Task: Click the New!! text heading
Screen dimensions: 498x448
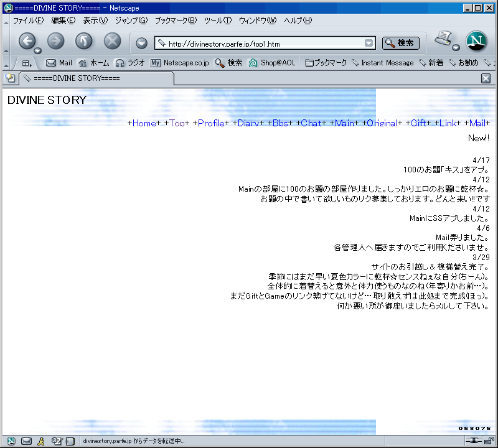Action: (x=479, y=138)
